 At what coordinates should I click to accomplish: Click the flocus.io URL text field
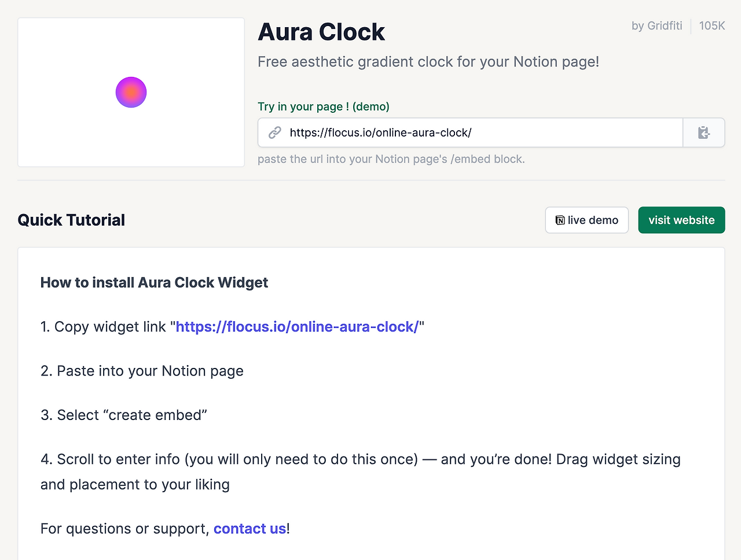[x=475, y=132]
